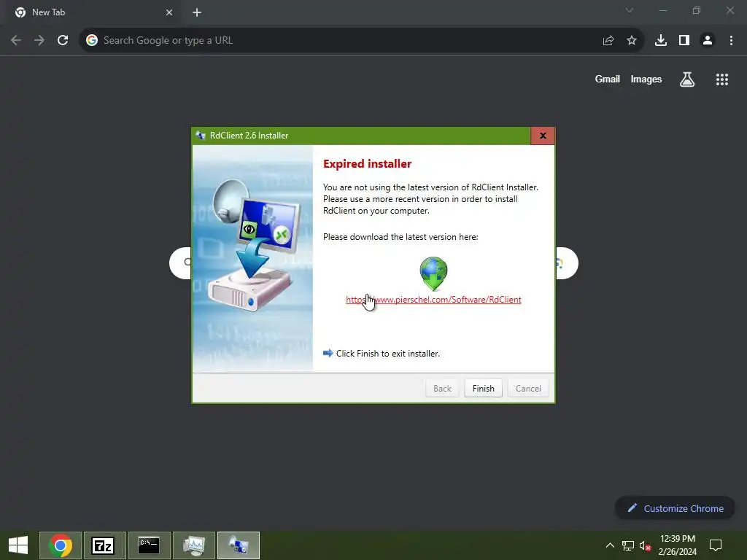
Task: Switch to RdClient installer taskbar item
Action: pos(239,545)
